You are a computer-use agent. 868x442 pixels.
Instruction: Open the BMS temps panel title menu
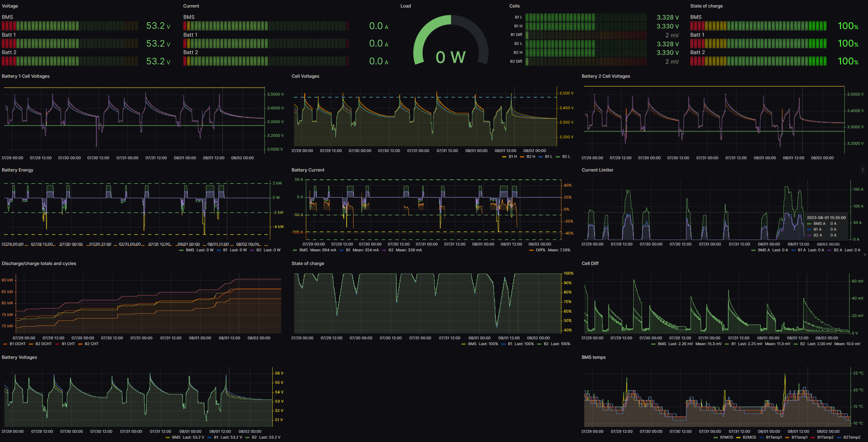tap(593, 357)
